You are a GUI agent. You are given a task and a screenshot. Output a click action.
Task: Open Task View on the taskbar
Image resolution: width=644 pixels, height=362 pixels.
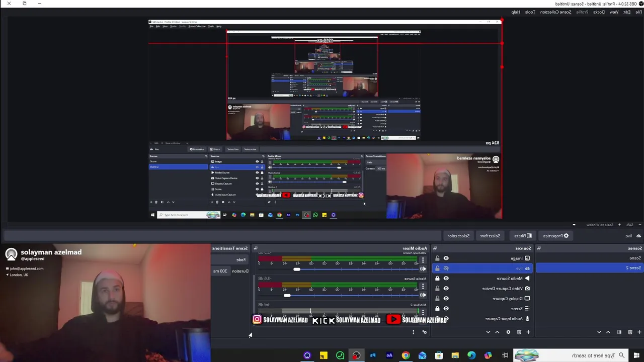point(505,355)
